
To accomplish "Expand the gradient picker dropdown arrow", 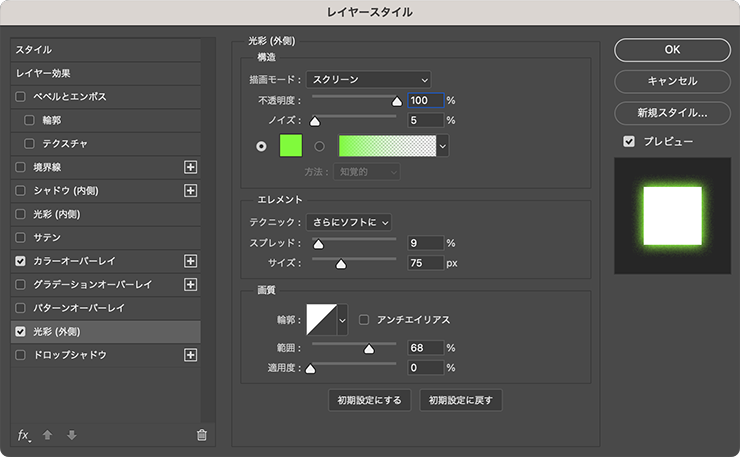I will (442, 146).
